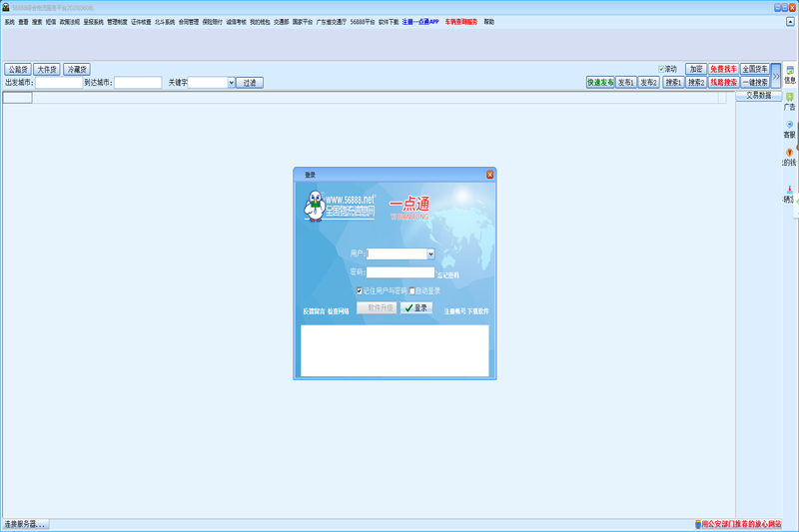Uncheck 记住用户与密码 checkbox

[360, 291]
